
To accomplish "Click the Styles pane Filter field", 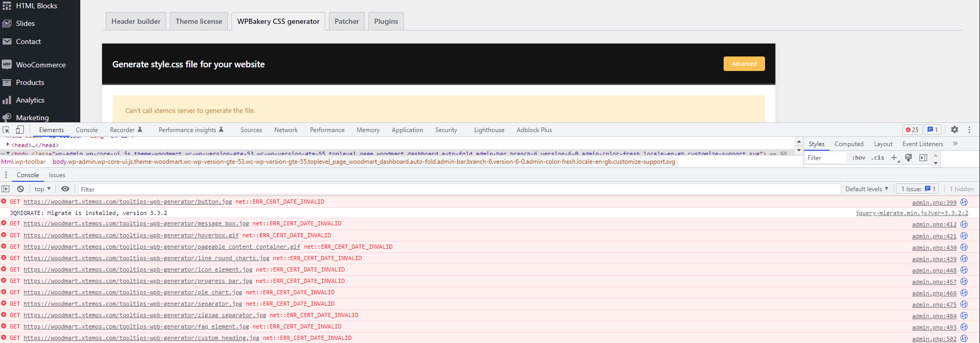I will tap(826, 158).
